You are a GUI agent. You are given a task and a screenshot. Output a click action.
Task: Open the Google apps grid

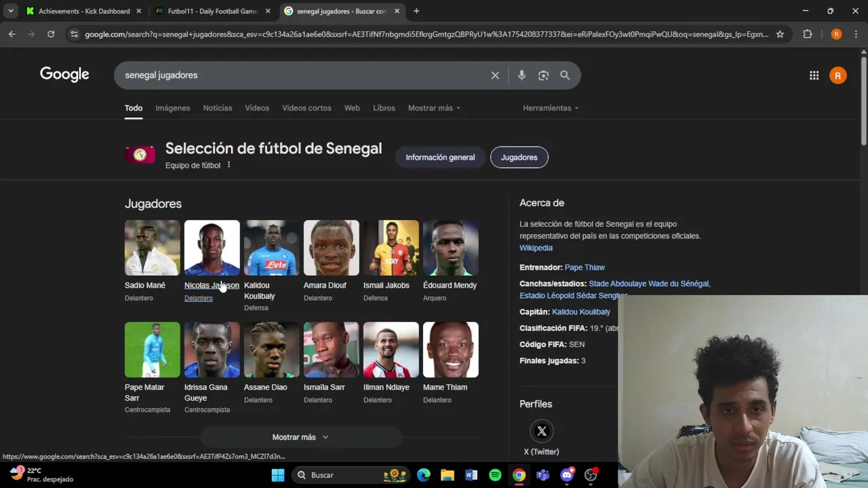click(x=814, y=76)
